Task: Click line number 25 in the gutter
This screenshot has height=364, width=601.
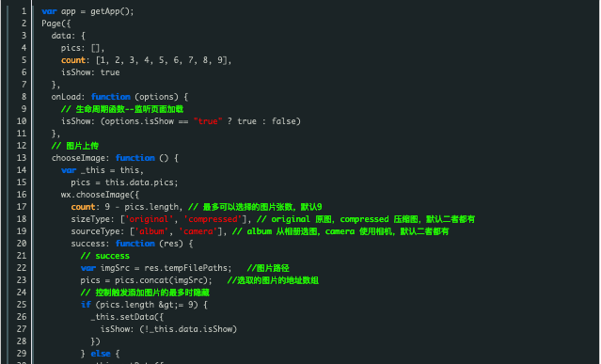Action: (22, 305)
